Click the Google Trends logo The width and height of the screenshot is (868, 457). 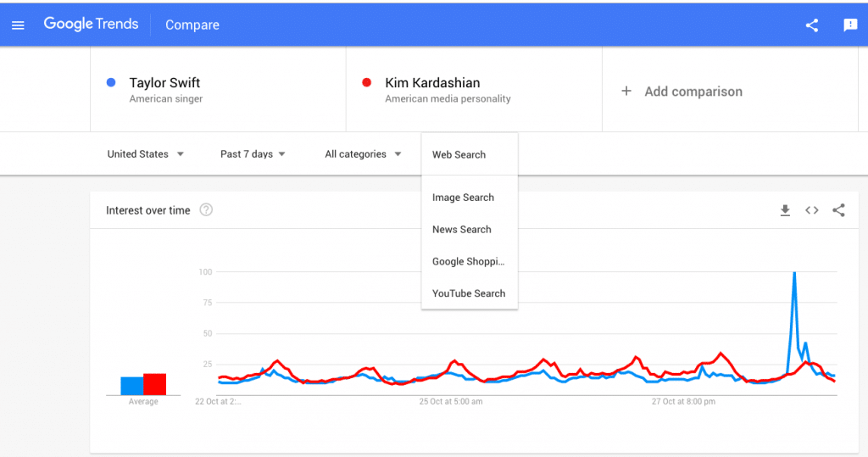91,25
